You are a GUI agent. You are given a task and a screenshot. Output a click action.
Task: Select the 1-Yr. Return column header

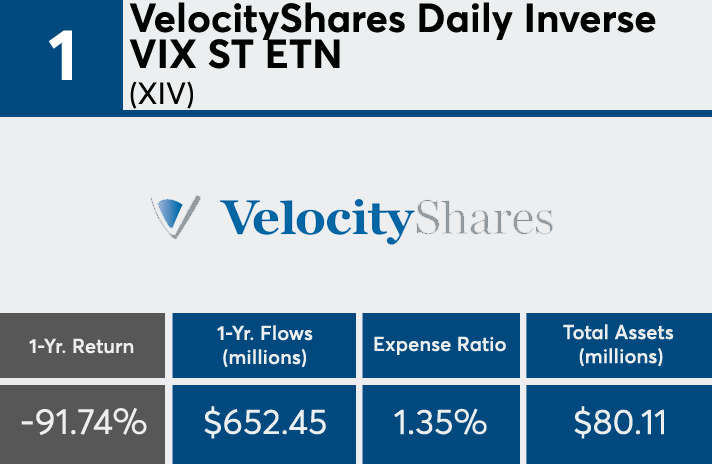[x=81, y=346]
